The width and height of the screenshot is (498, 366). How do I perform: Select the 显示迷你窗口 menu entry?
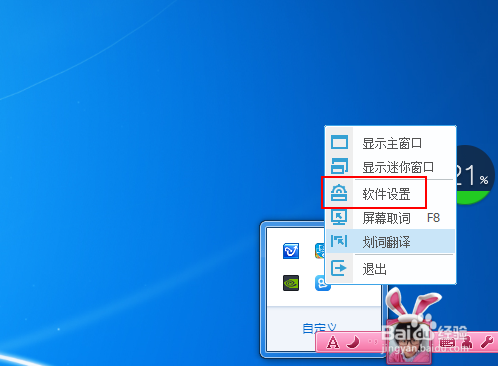[390, 167]
